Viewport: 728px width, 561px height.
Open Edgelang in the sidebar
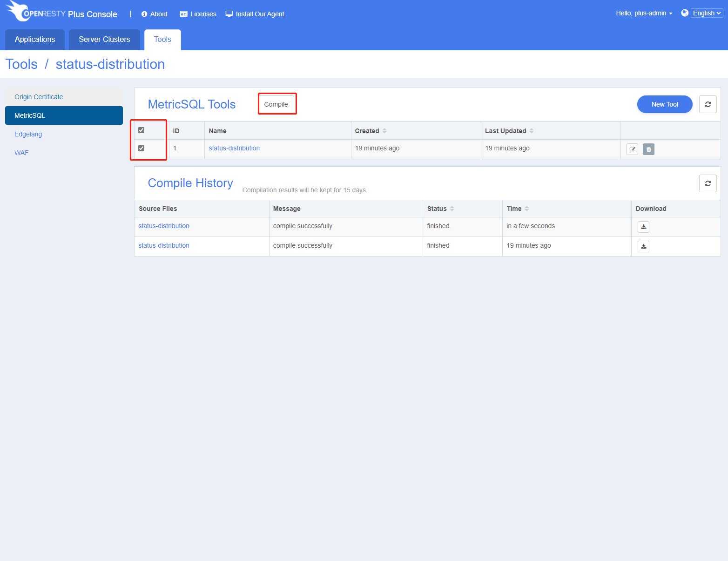point(64,134)
